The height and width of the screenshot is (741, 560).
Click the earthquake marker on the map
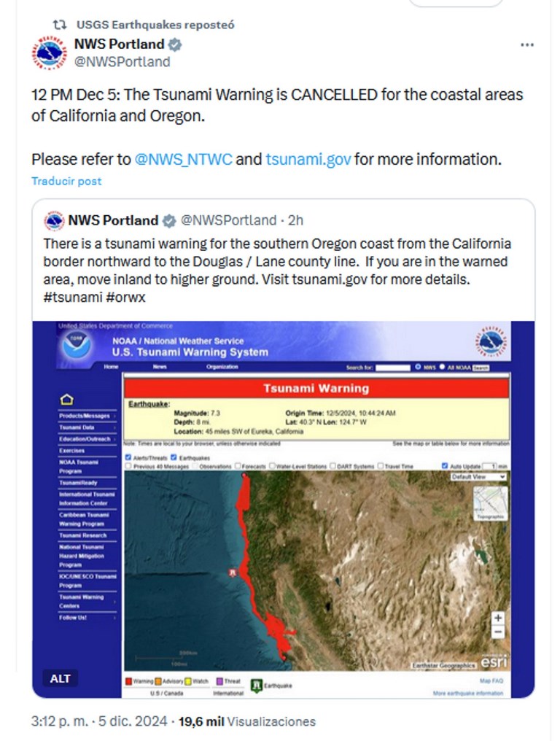[x=233, y=573]
